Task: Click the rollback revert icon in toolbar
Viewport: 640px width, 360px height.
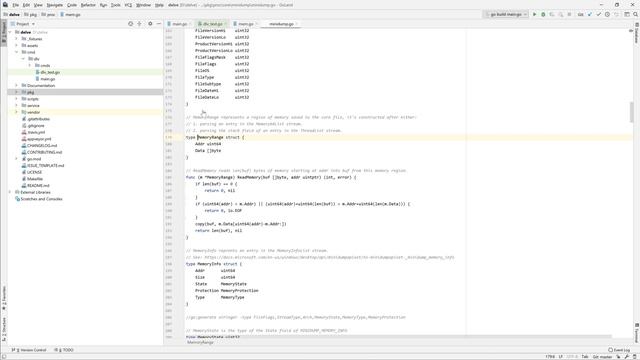Action: [x=616, y=14]
